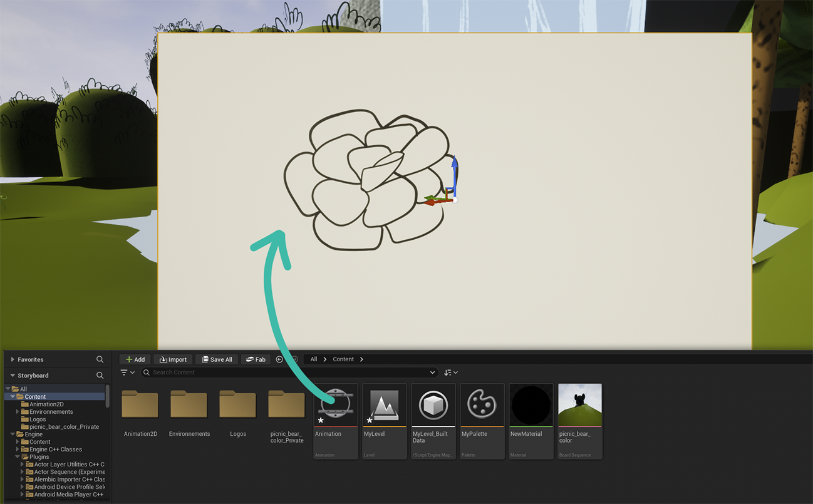Click the Favorites search magnifier icon

[100, 359]
